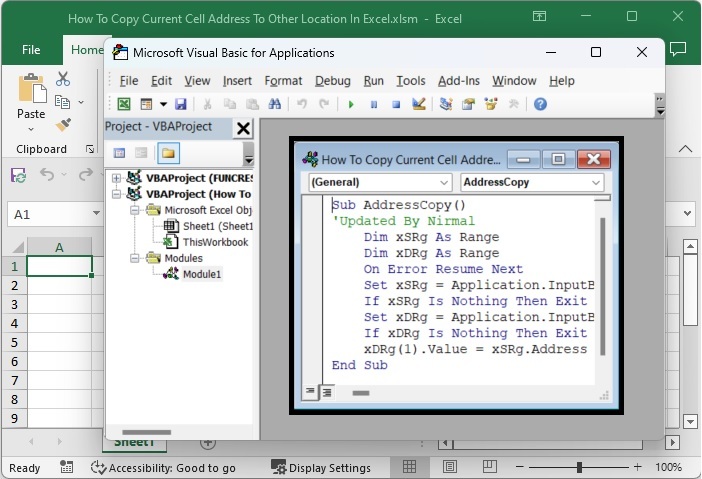The width and height of the screenshot is (702, 479).
Task: Collapse the Modules folder node
Action: (x=134, y=258)
